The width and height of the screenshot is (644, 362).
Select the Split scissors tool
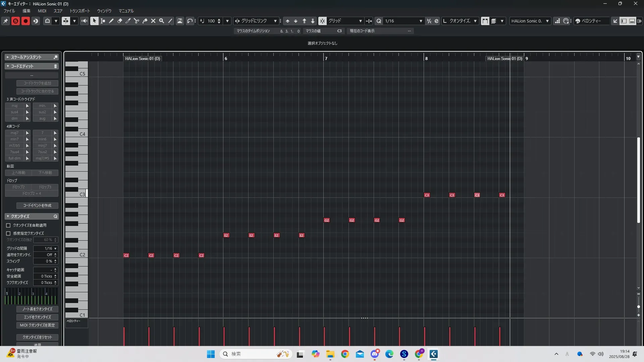137,21
